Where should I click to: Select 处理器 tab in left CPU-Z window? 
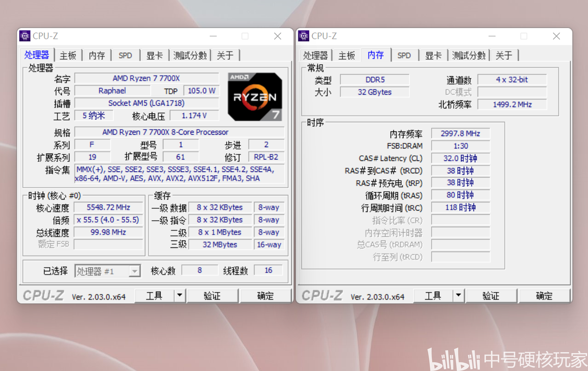37,55
